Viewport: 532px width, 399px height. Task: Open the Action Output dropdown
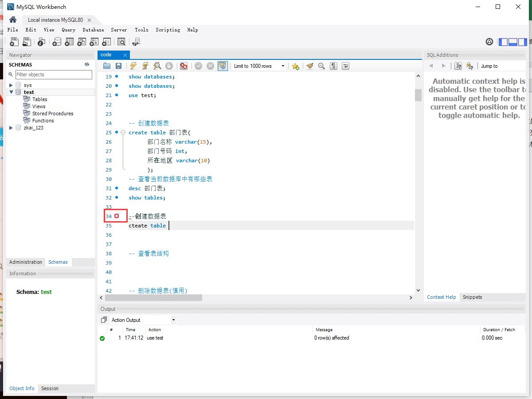click(x=143, y=320)
